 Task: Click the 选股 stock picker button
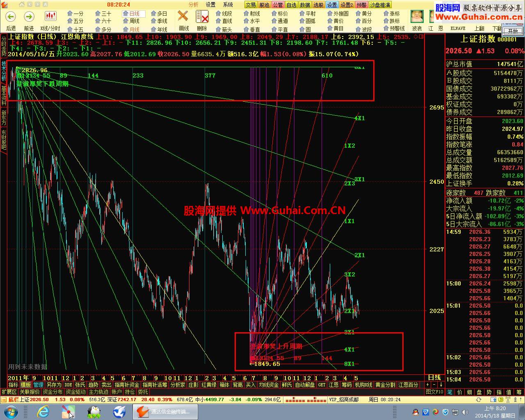318,5
